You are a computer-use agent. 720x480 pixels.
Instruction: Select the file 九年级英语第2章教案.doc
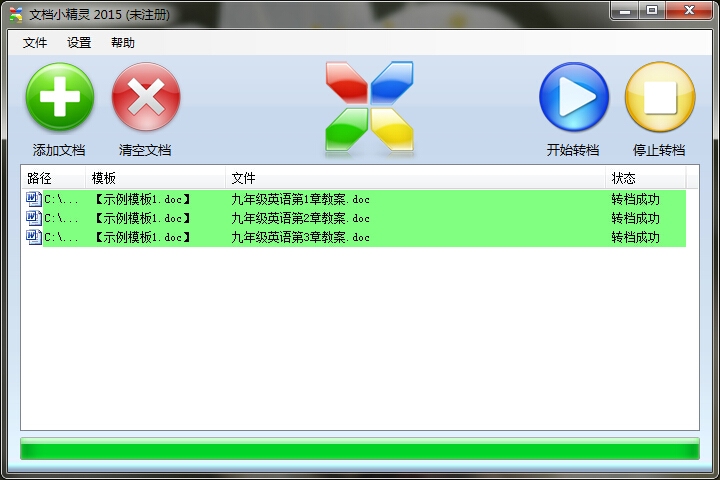click(x=300, y=218)
